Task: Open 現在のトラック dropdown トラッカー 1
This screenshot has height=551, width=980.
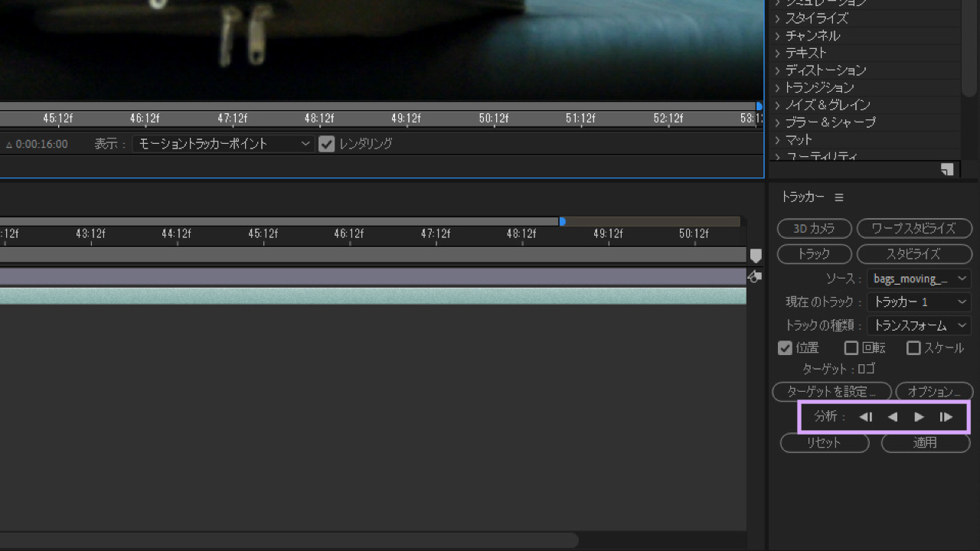Action: pyautogui.click(x=919, y=302)
